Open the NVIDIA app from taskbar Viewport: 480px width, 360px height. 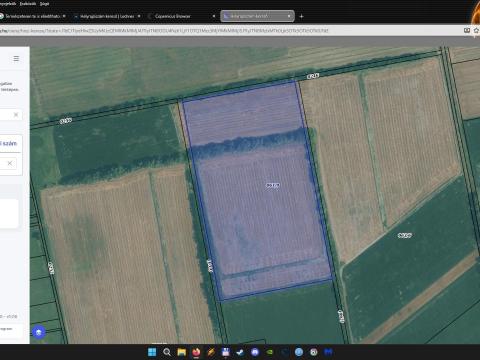coord(270,352)
